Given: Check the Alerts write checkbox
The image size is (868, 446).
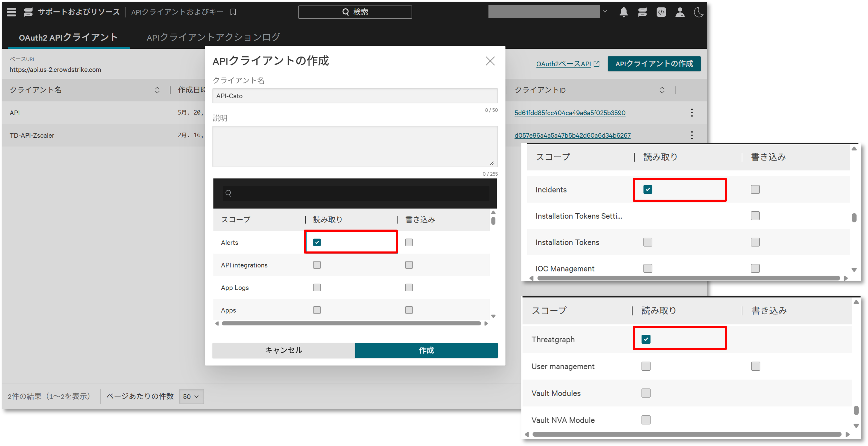Looking at the screenshot, I should 409,242.
